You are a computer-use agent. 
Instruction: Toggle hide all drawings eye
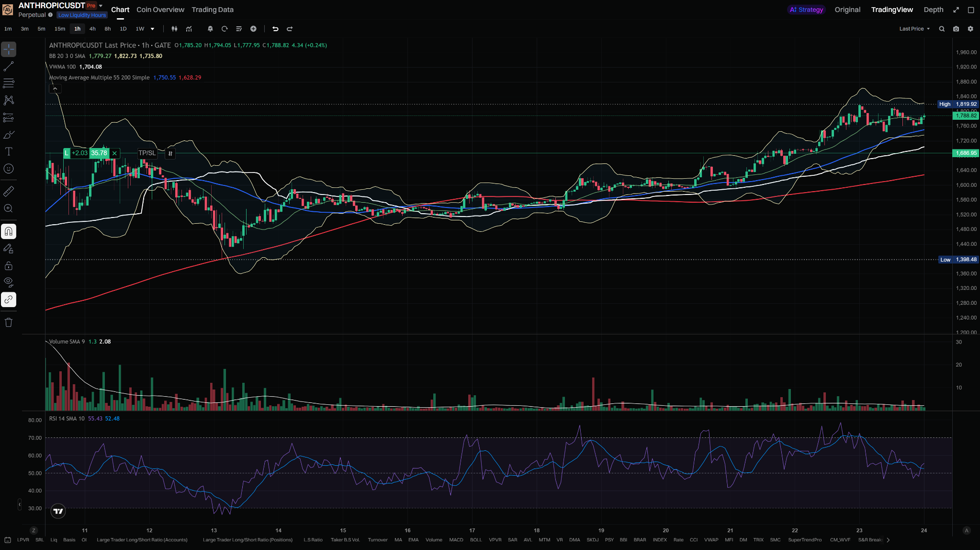click(9, 283)
